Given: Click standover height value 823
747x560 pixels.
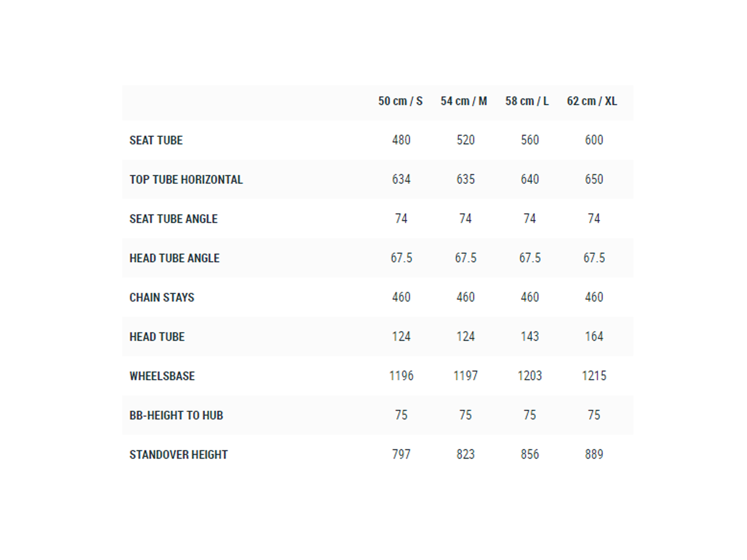Looking at the screenshot, I should tap(465, 454).
